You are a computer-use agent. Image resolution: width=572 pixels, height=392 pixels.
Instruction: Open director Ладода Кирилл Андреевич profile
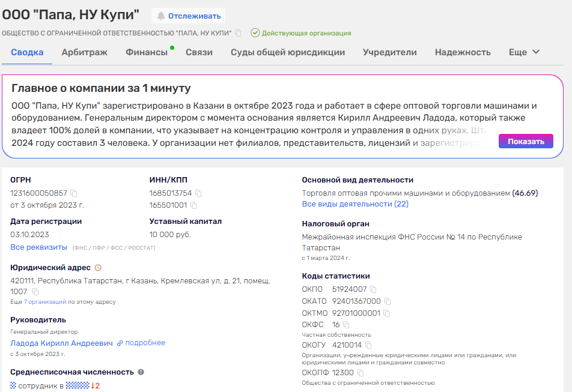pyautogui.click(x=61, y=343)
